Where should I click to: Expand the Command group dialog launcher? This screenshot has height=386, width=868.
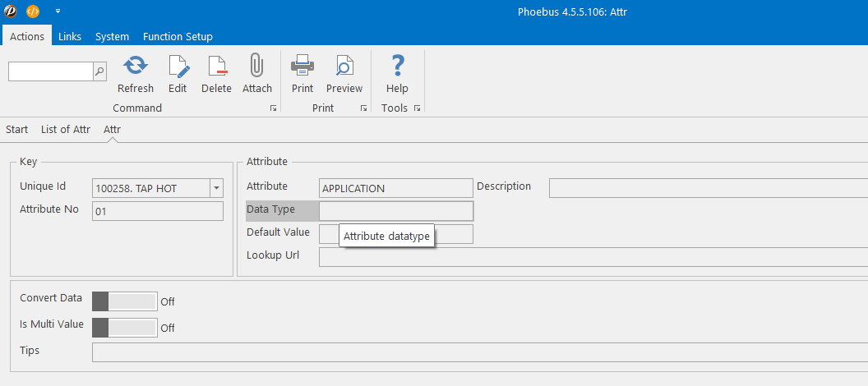(273, 108)
